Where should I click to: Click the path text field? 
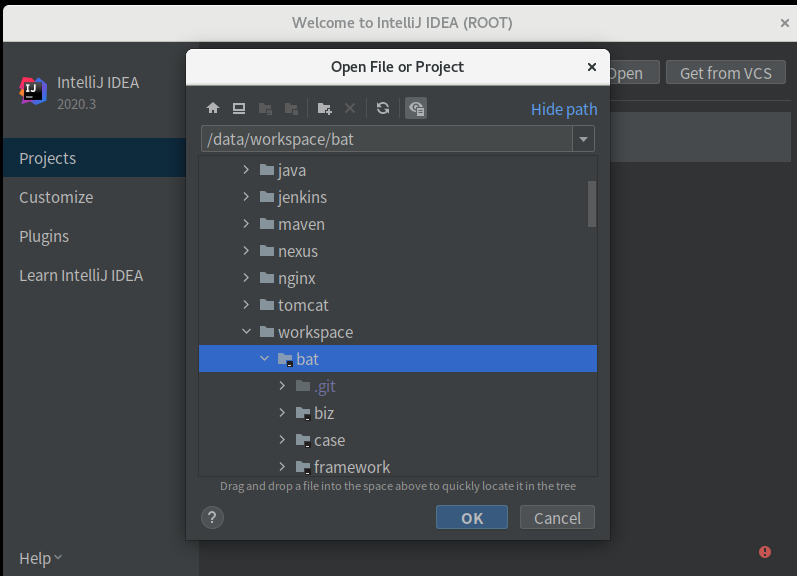[x=387, y=139]
